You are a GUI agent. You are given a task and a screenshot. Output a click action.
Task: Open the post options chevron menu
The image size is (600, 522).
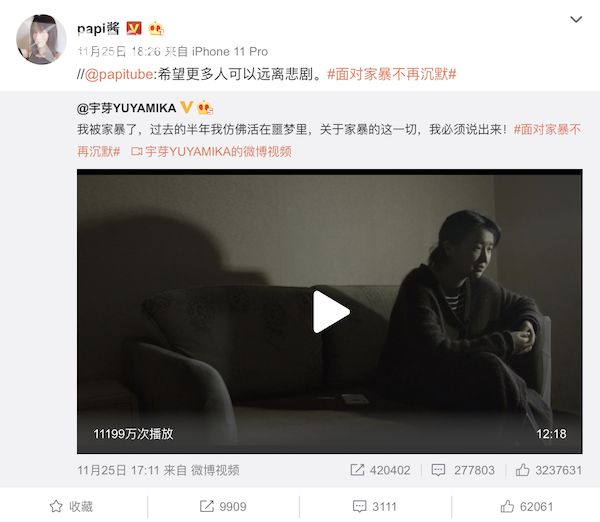click(576, 19)
